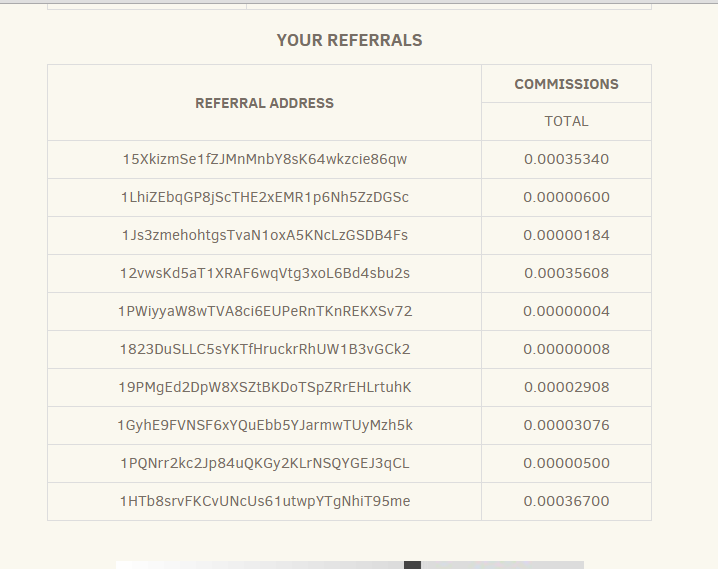The image size is (718, 569).
Task: Click the TOTAL sub-header cell
Action: click(x=566, y=122)
